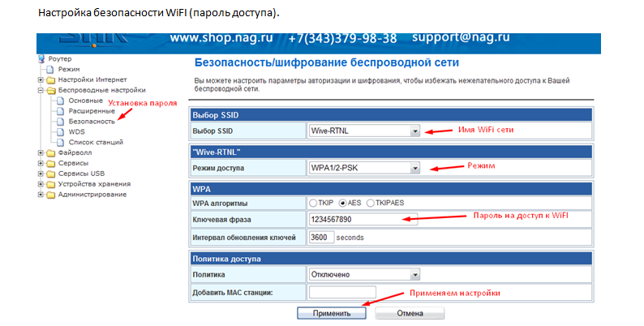Screen dimensions: 644x326
Task: Click the folder icon next to Сервисы USB
Action: (x=51, y=174)
